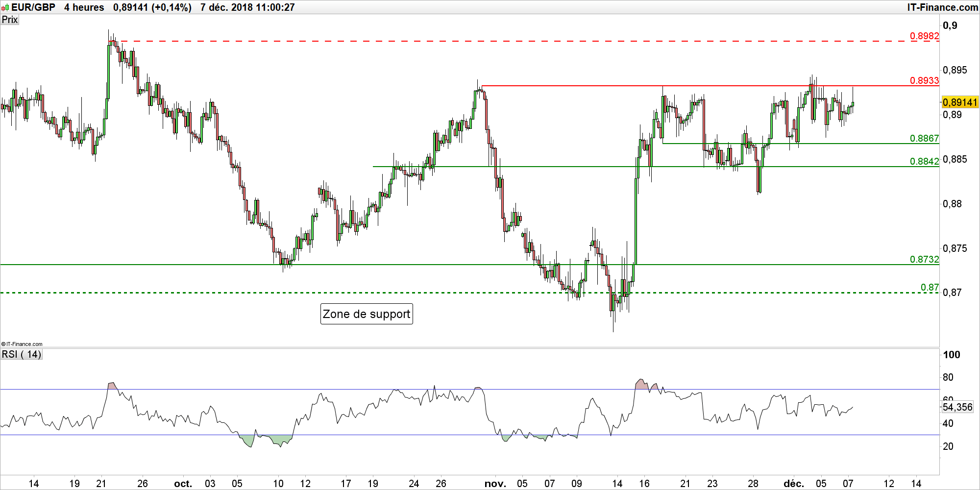Click the yellow current price tag 0,89141
This screenshot has width=980, height=490.
[960, 102]
